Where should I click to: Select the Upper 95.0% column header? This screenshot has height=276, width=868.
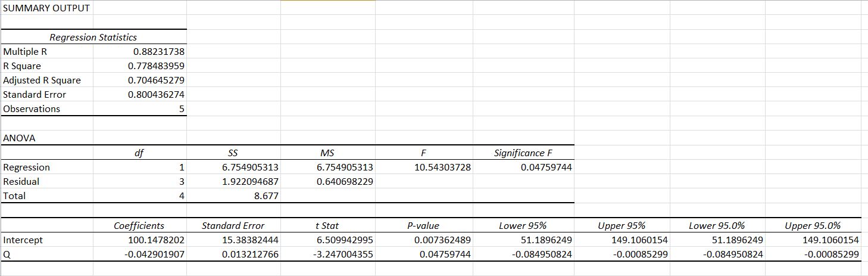click(813, 226)
